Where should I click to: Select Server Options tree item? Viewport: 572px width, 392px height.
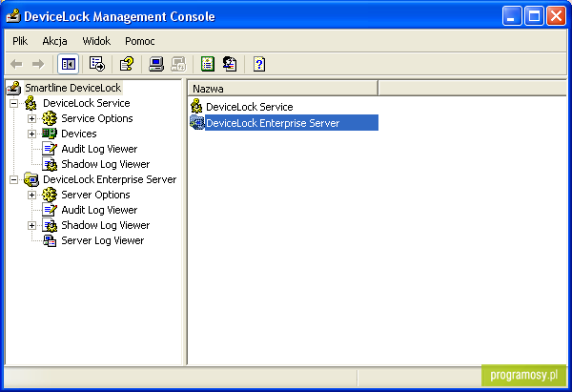click(95, 195)
